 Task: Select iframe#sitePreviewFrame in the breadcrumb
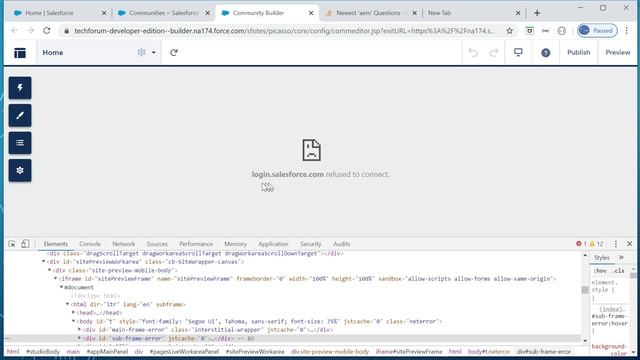(x=409, y=351)
